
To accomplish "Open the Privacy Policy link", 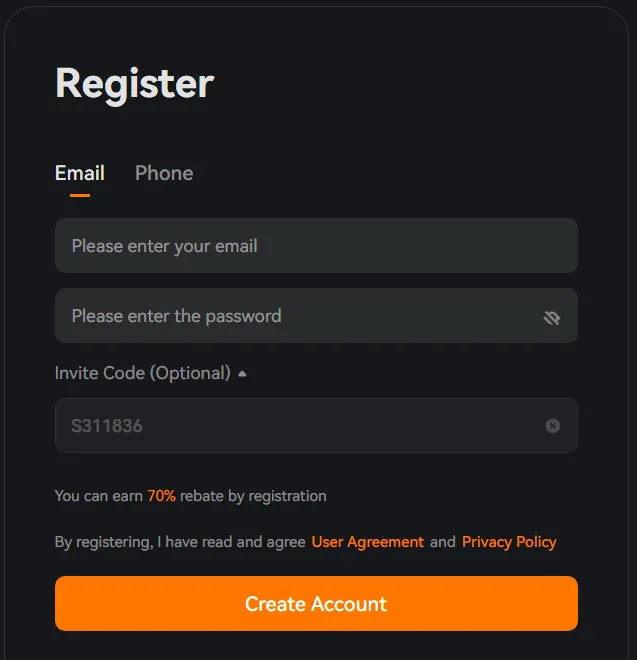I will pos(509,542).
